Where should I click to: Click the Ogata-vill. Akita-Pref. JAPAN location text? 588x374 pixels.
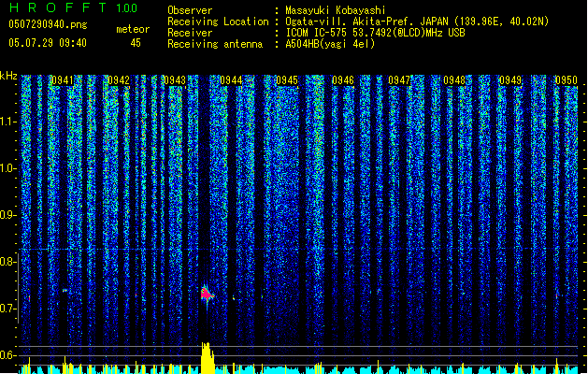pos(417,22)
